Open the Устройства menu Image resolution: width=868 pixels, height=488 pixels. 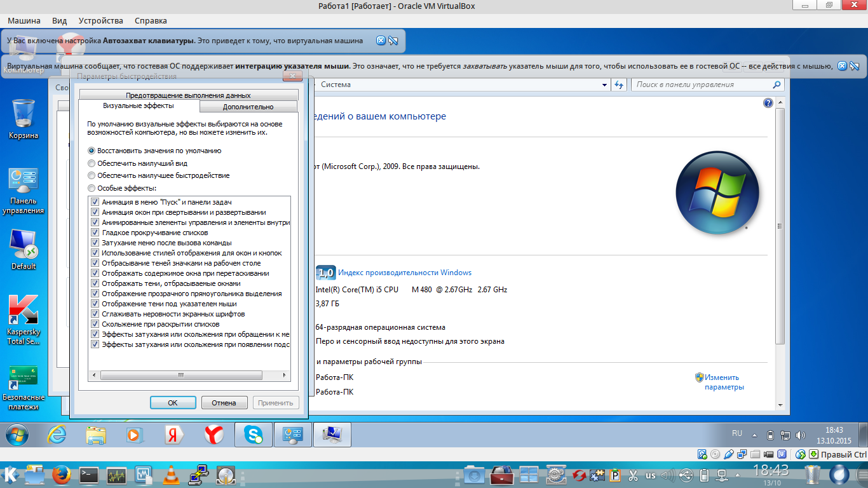(x=102, y=21)
